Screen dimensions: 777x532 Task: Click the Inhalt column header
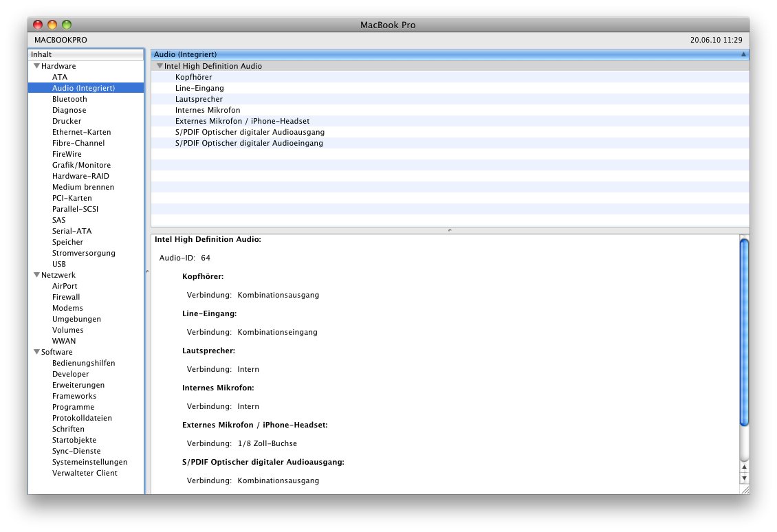[x=86, y=54]
